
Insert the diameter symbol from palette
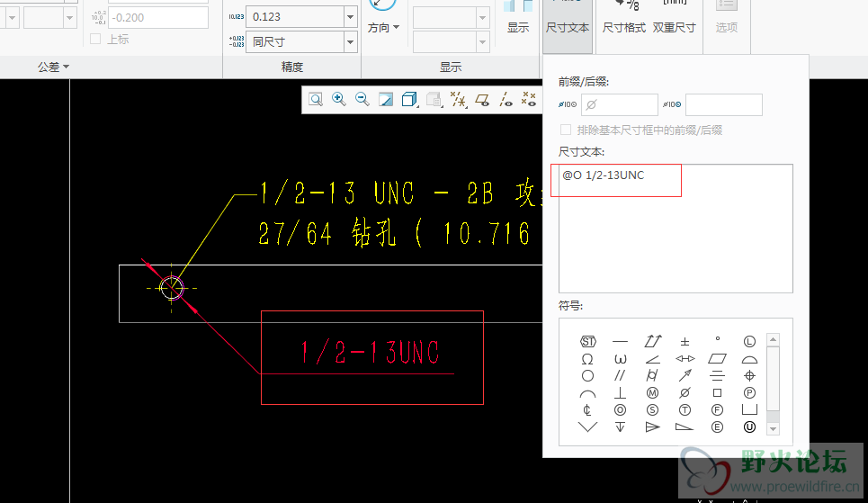(685, 392)
